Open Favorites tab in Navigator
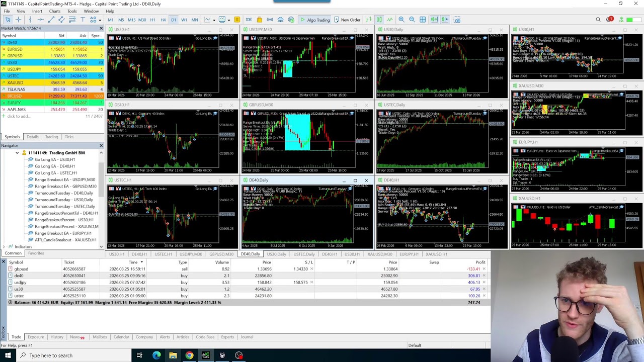This screenshot has width=644, height=362. (x=36, y=253)
